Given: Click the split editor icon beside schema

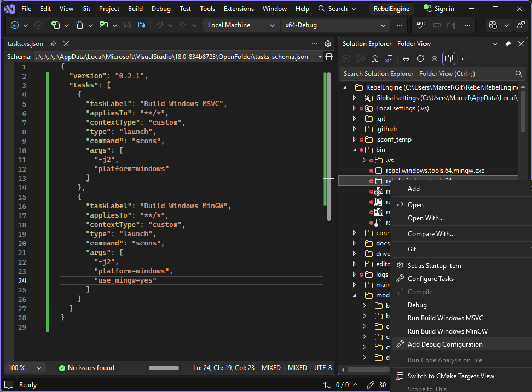Looking at the screenshot, I should [329, 56].
